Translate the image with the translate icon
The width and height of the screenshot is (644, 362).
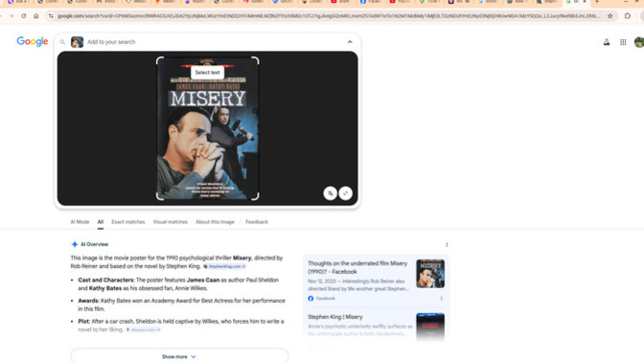(x=331, y=193)
